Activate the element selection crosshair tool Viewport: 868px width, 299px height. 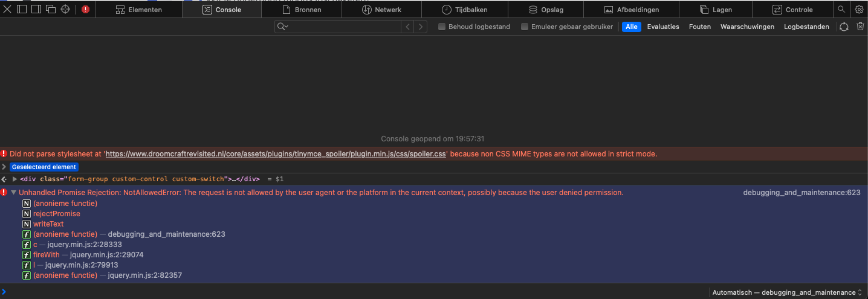pos(65,9)
